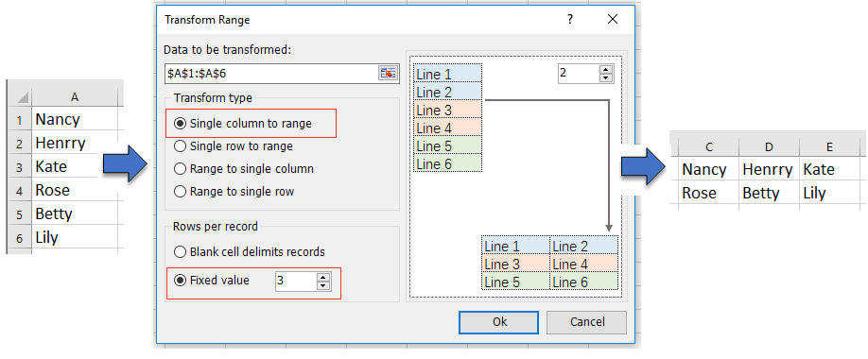
Task: Click Line 1 in the preview source column
Action: tap(448, 74)
